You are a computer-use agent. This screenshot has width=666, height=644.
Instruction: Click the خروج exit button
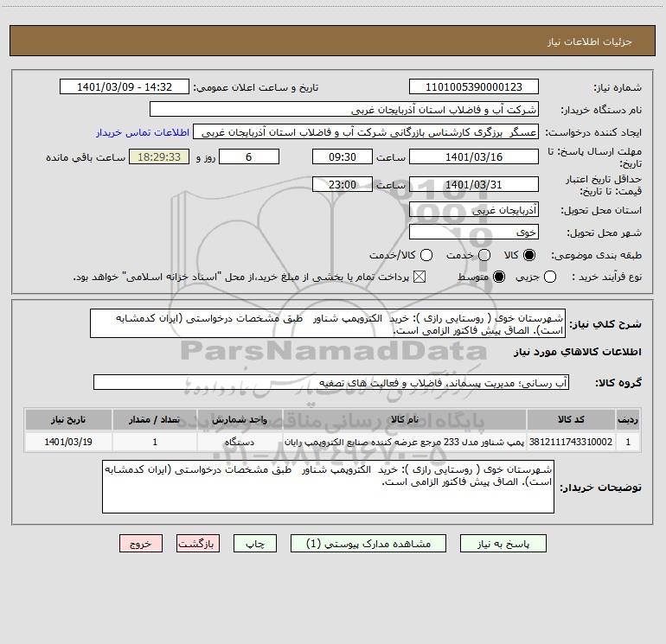click(141, 544)
